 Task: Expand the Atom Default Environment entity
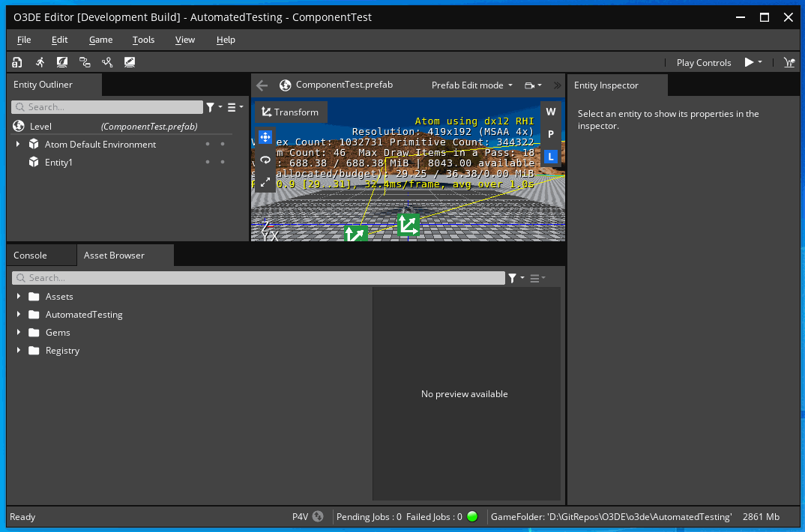18,144
